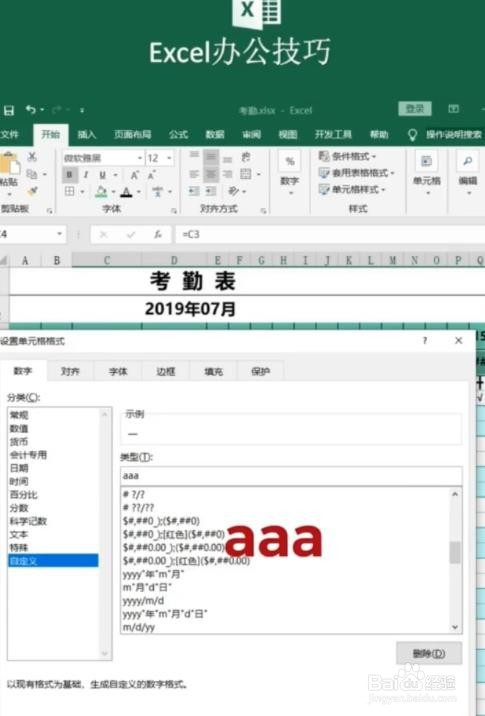Switch to the 公式 ribbon tab

coord(178,134)
